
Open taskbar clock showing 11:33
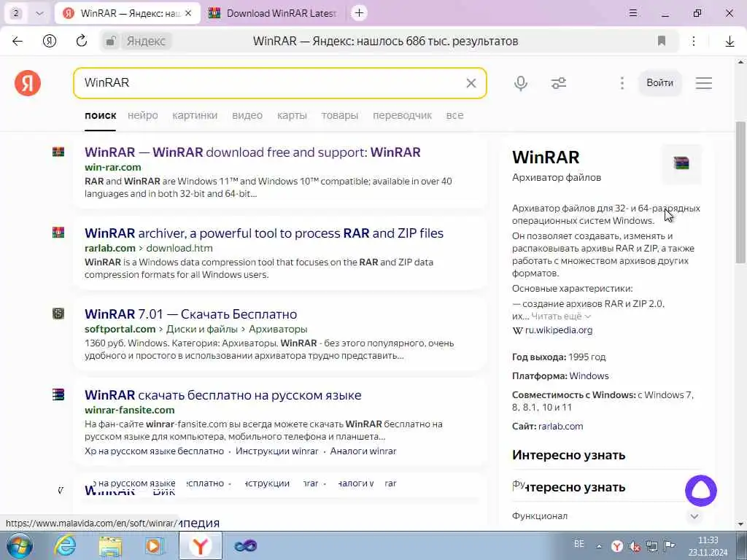[708, 546]
